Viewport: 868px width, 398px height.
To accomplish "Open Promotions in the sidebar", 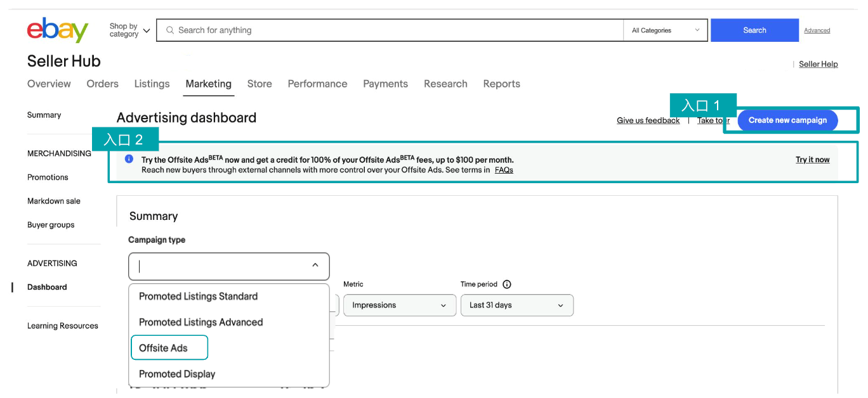I will point(48,177).
